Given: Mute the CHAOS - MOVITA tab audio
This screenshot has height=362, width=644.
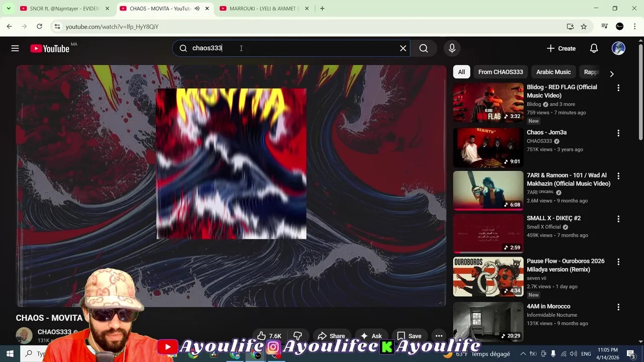Looking at the screenshot, I should pyautogui.click(x=197, y=9).
